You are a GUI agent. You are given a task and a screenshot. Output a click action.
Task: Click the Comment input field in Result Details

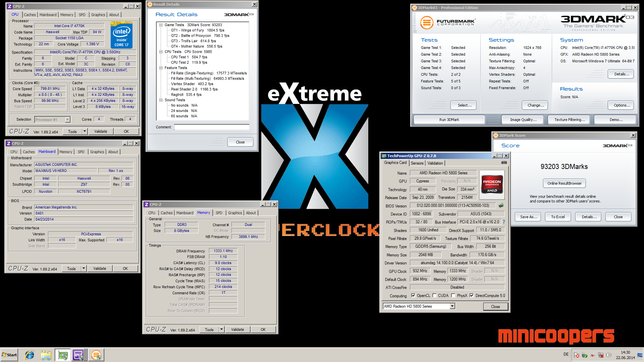tap(212, 127)
